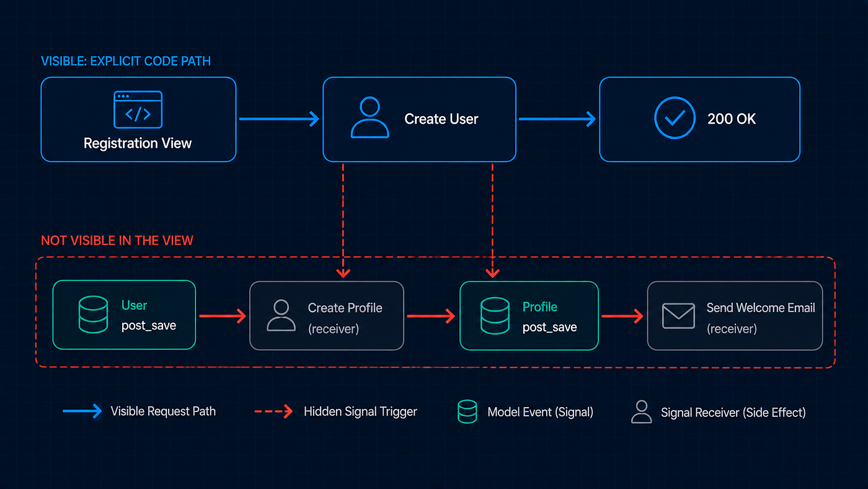Click the checkmark circle icon beside 200 OK
Image resolution: width=868 pixels, height=489 pixels.
[675, 117]
